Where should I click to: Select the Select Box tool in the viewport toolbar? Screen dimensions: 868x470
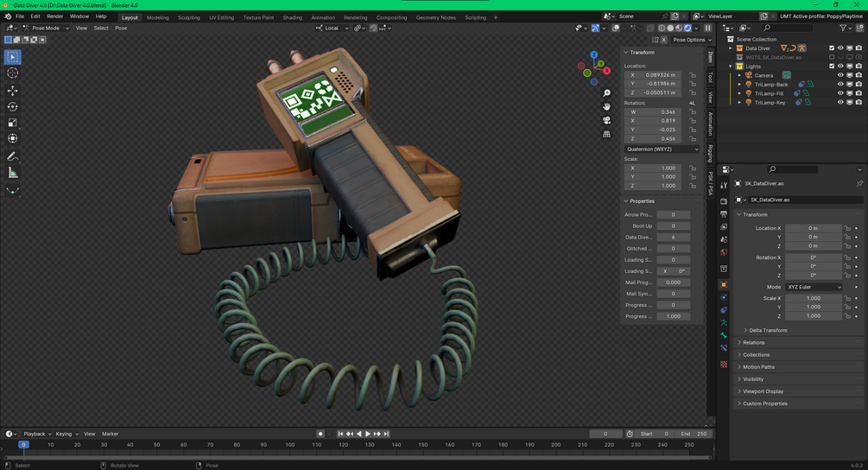[x=13, y=57]
